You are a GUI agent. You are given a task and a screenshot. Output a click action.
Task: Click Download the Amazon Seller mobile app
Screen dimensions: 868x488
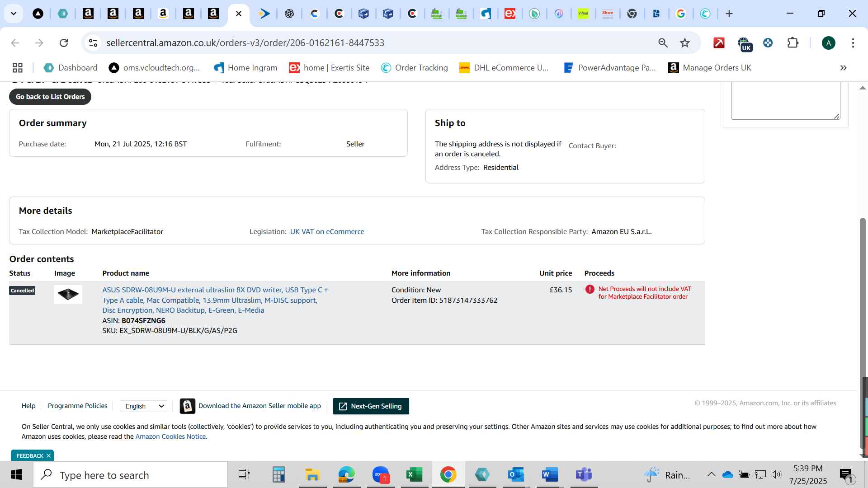point(250,406)
